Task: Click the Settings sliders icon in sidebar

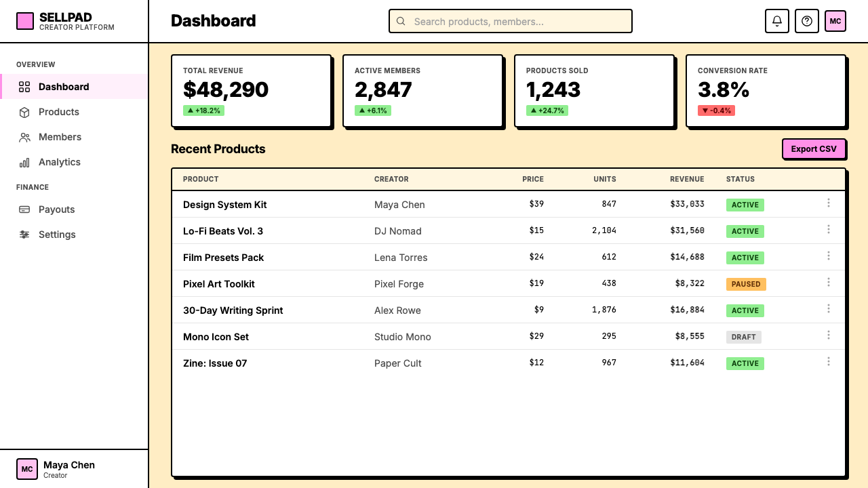Action: (24, 235)
